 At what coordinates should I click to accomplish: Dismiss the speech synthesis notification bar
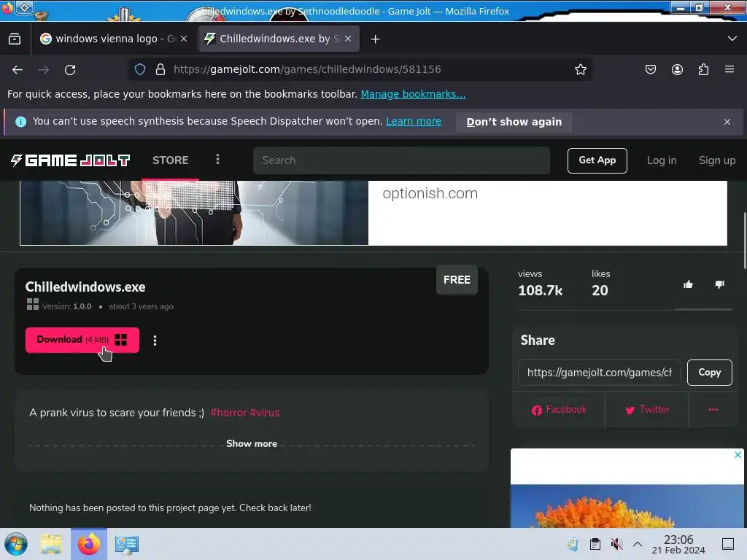727,122
